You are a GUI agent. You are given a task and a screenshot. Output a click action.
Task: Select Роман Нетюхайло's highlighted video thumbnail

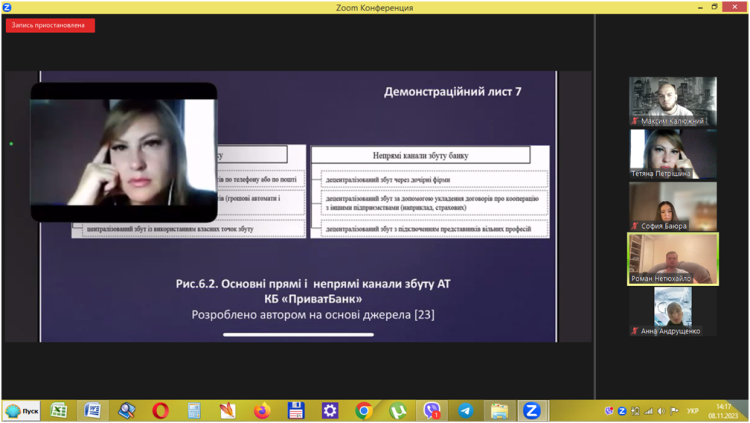click(672, 258)
